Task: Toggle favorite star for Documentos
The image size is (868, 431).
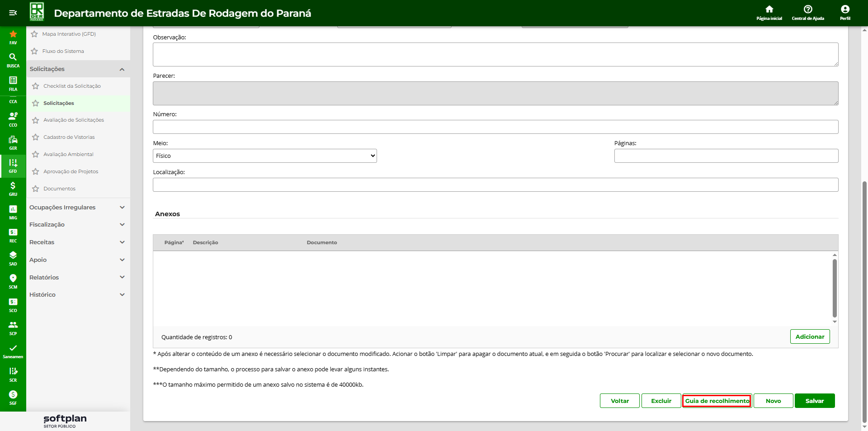Action: pyautogui.click(x=36, y=189)
